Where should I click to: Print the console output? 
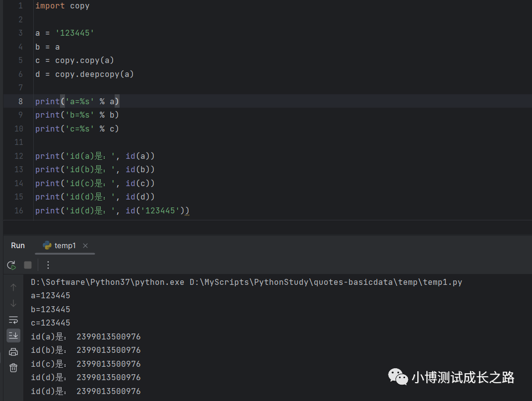coord(13,352)
